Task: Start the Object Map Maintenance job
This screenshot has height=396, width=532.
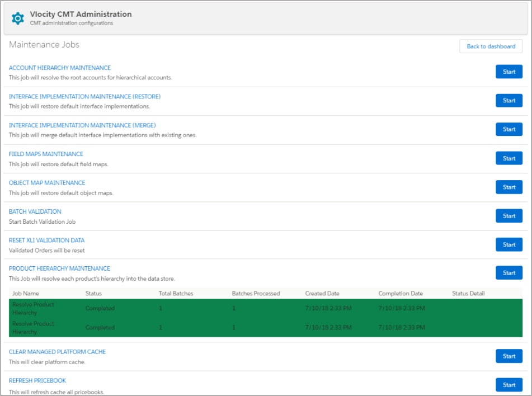Action: 509,187
